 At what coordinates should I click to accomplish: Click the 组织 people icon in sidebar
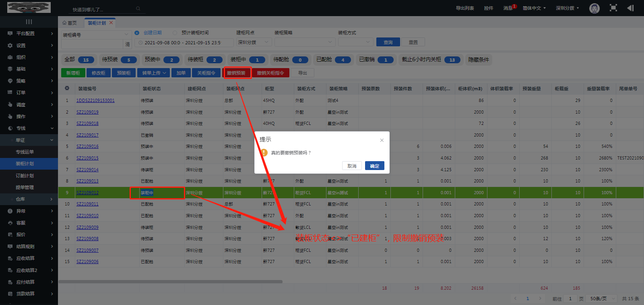pyautogui.click(x=10, y=57)
